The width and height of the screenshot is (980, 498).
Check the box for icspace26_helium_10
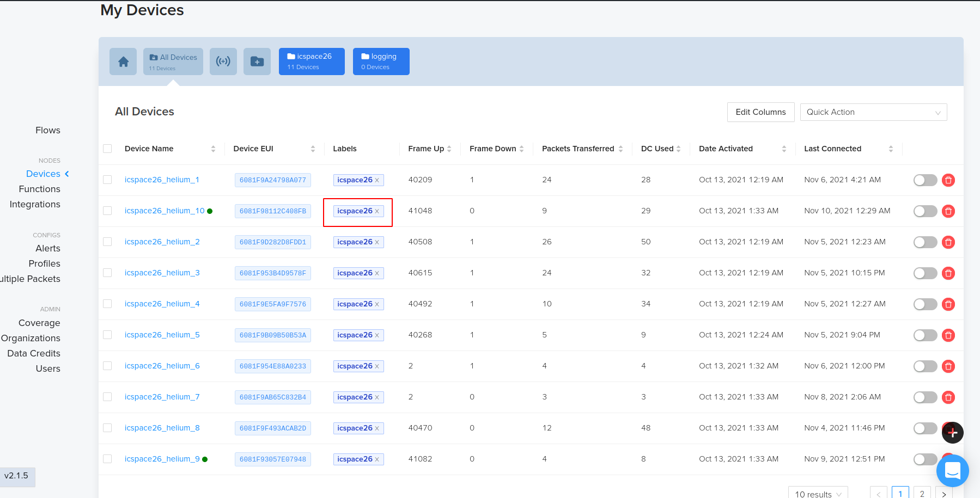click(107, 211)
